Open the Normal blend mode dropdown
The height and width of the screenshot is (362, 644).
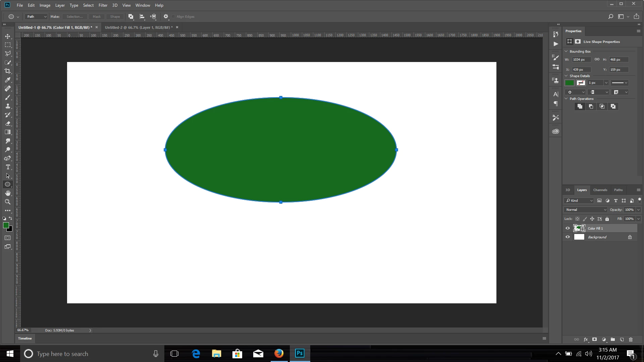click(x=586, y=210)
